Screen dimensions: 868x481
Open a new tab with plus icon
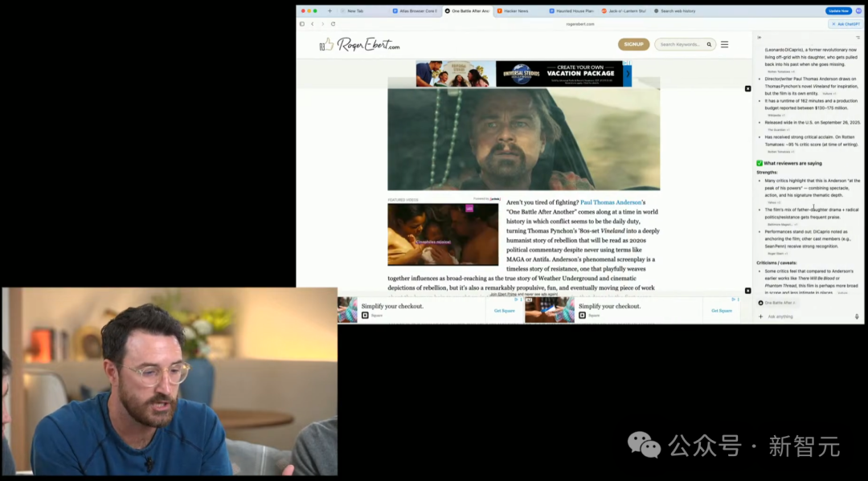coord(330,11)
